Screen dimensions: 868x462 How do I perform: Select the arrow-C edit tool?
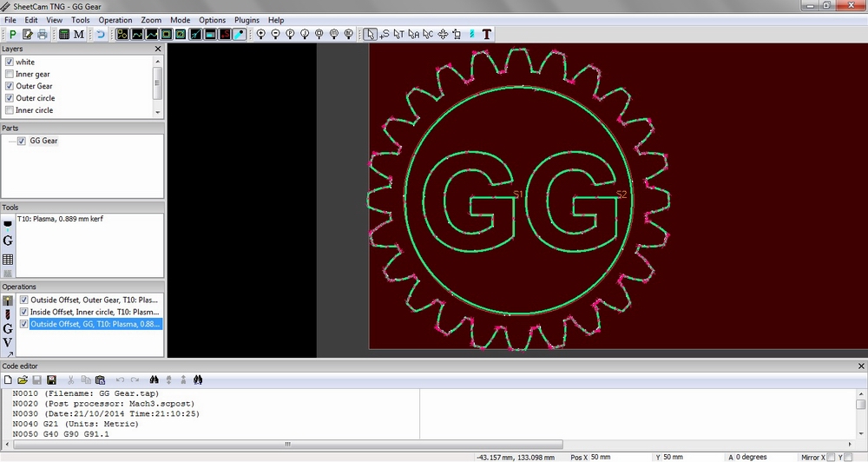point(428,35)
